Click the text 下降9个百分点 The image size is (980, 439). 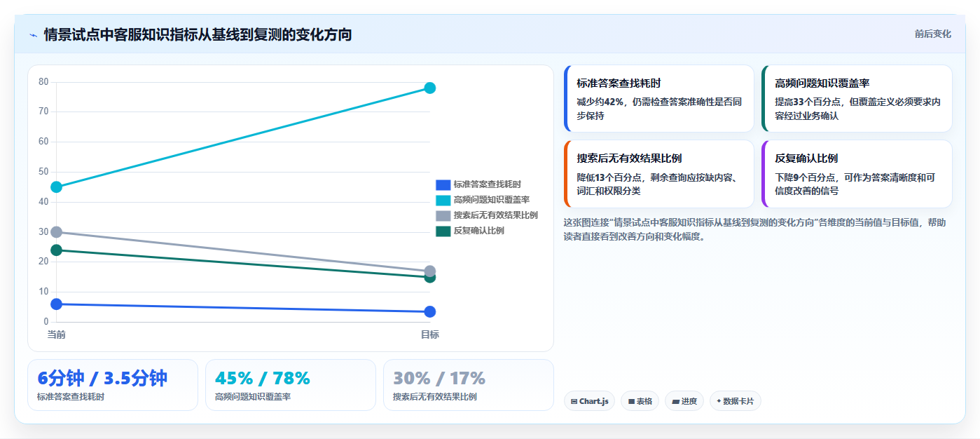click(x=803, y=177)
